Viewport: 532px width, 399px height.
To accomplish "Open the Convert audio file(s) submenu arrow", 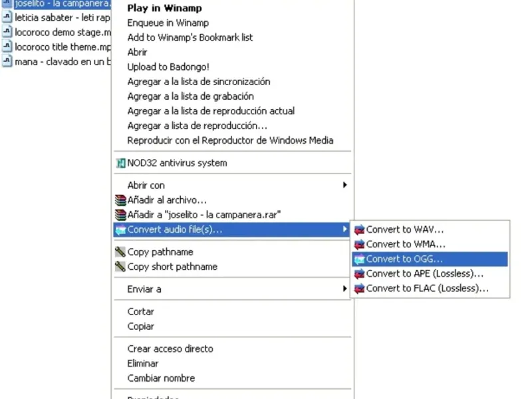I will click(x=344, y=230).
